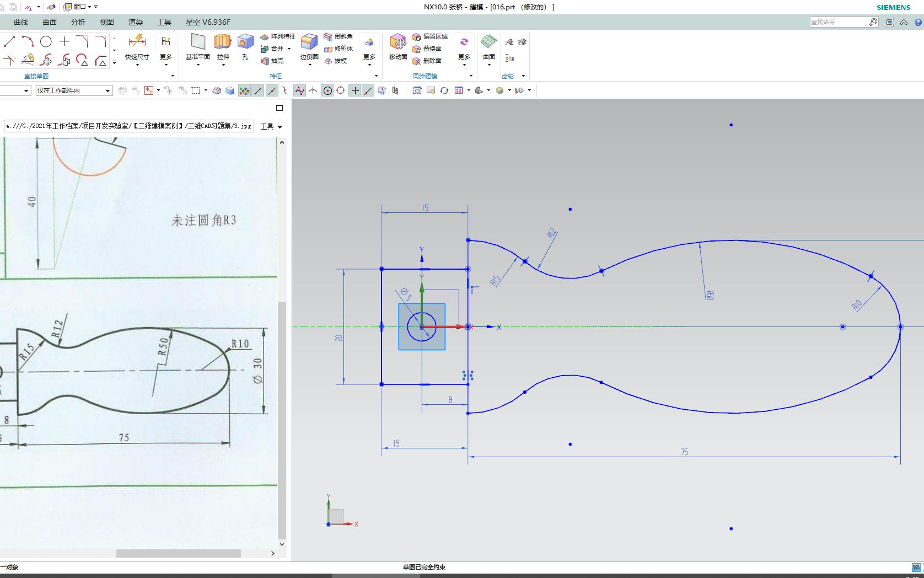
Task: Switch to the 视图 menu tab
Action: point(106,22)
